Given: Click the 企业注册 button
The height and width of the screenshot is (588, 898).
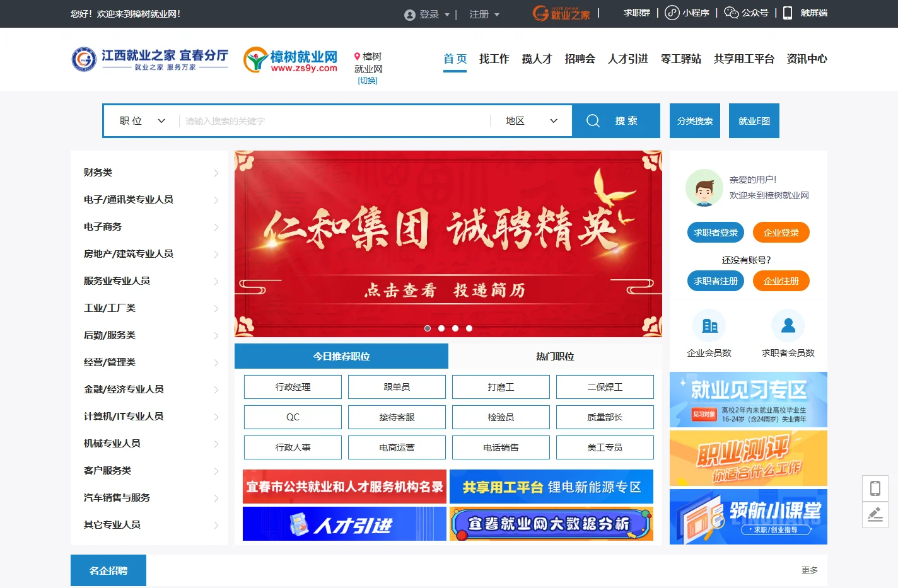Looking at the screenshot, I should pyautogui.click(x=781, y=281).
